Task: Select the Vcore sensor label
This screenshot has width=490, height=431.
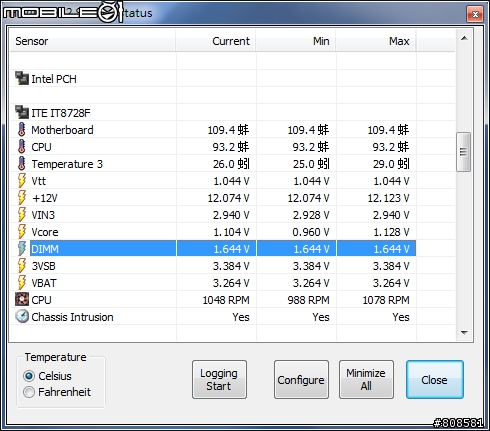Action: (45, 232)
